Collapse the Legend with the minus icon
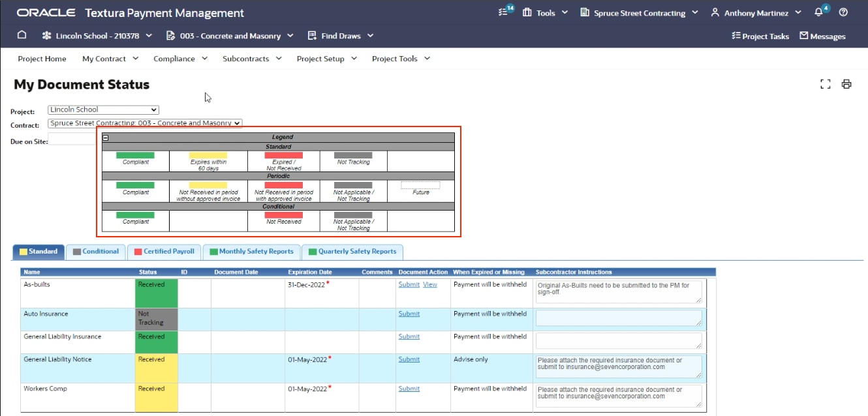The image size is (868, 416). click(x=106, y=138)
